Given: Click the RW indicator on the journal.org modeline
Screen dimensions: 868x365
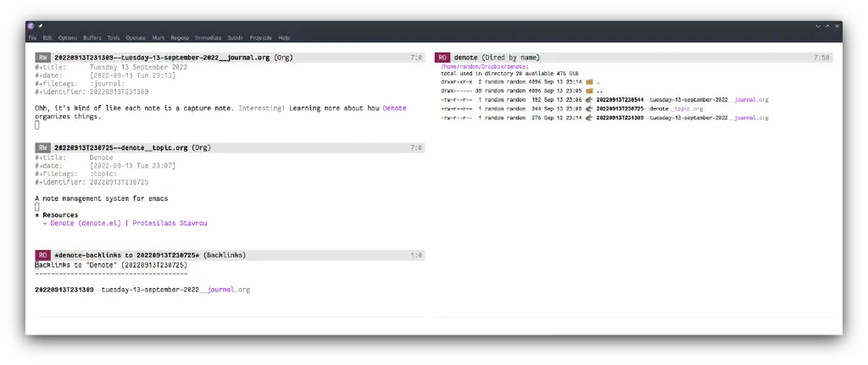Looking at the screenshot, I should click(x=42, y=58).
